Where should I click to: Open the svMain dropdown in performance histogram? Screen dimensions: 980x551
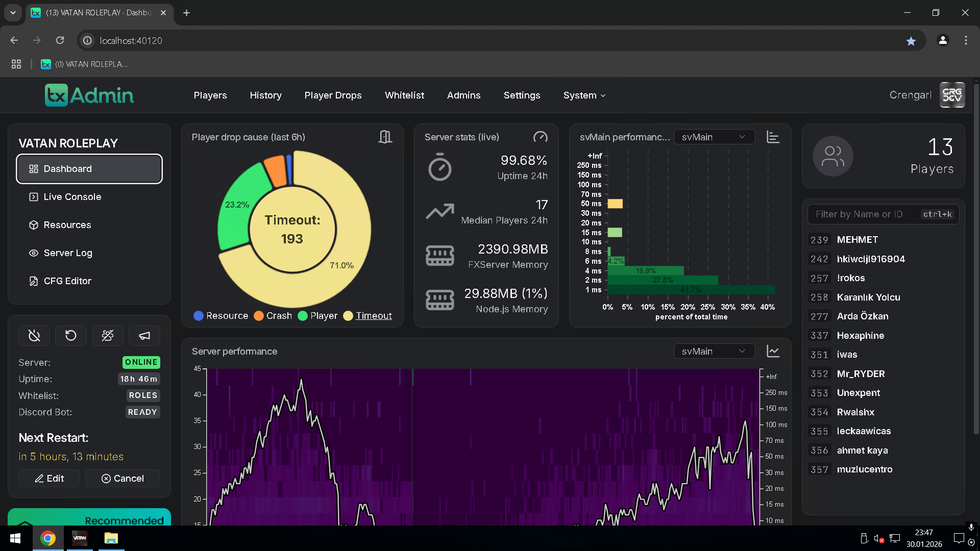click(714, 137)
